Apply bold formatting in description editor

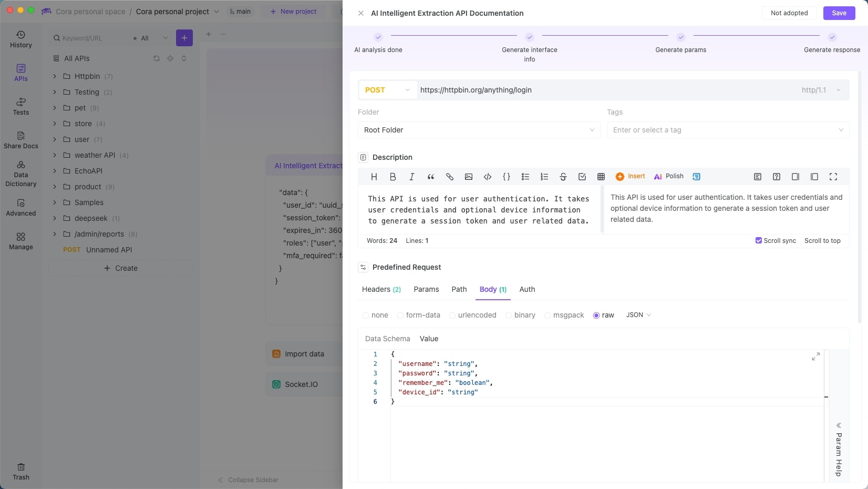pyautogui.click(x=393, y=177)
